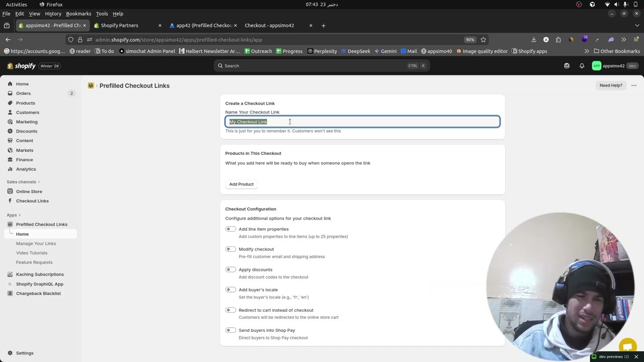Enable Add line item properties toggle
This screenshot has height=362, width=644.
230,229
